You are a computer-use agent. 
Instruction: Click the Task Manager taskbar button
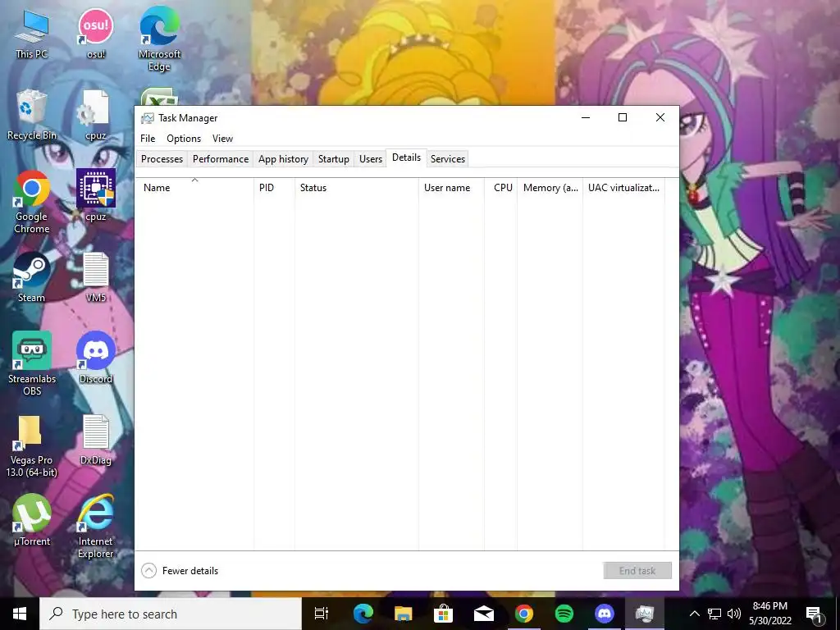coord(645,614)
